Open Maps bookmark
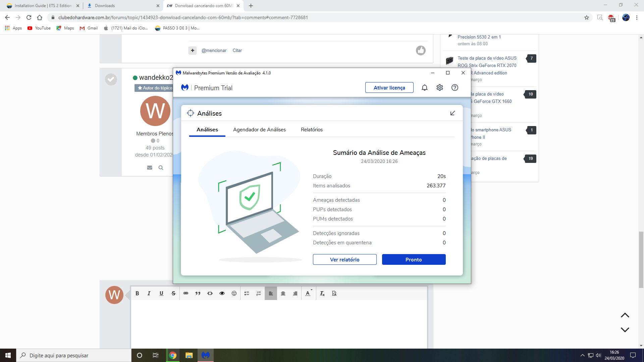The height and width of the screenshot is (362, 644). [x=65, y=28]
